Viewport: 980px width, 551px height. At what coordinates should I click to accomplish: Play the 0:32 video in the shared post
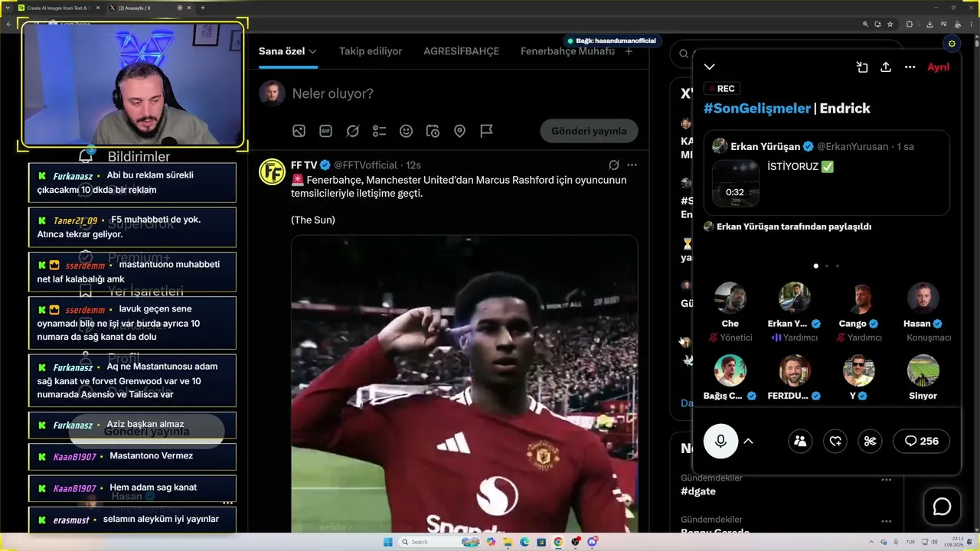735,183
